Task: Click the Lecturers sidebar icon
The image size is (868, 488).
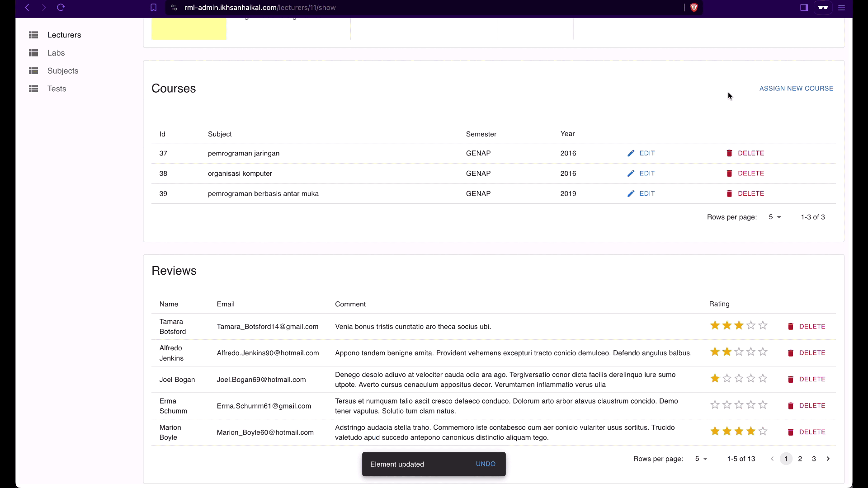Action: tap(33, 34)
